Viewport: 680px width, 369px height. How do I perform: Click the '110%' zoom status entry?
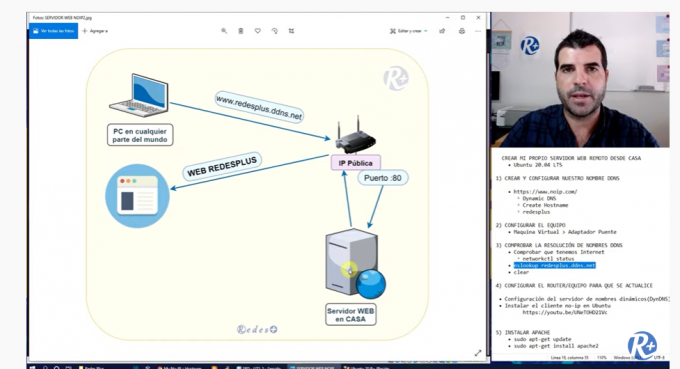602,358
